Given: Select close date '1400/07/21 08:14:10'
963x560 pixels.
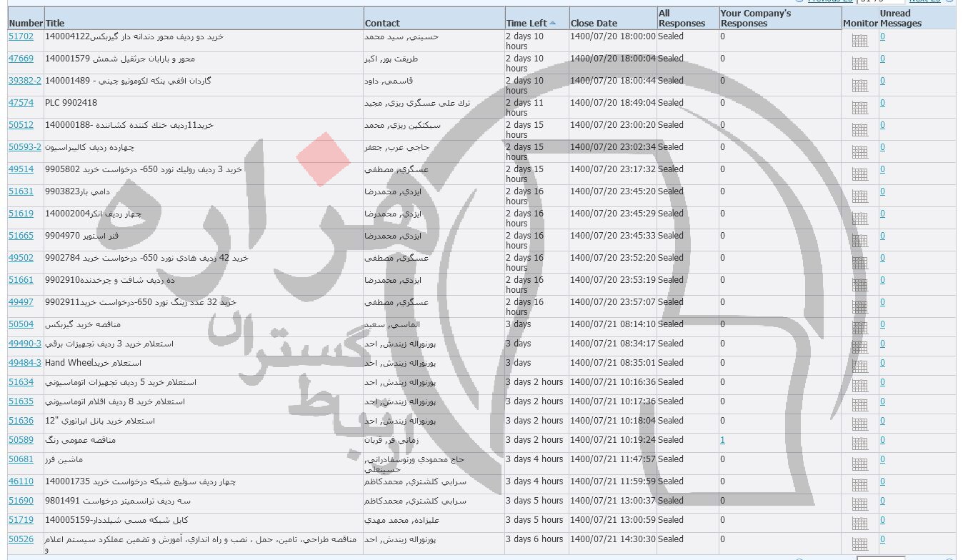Looking at the screenshot, I should point(613,324).
